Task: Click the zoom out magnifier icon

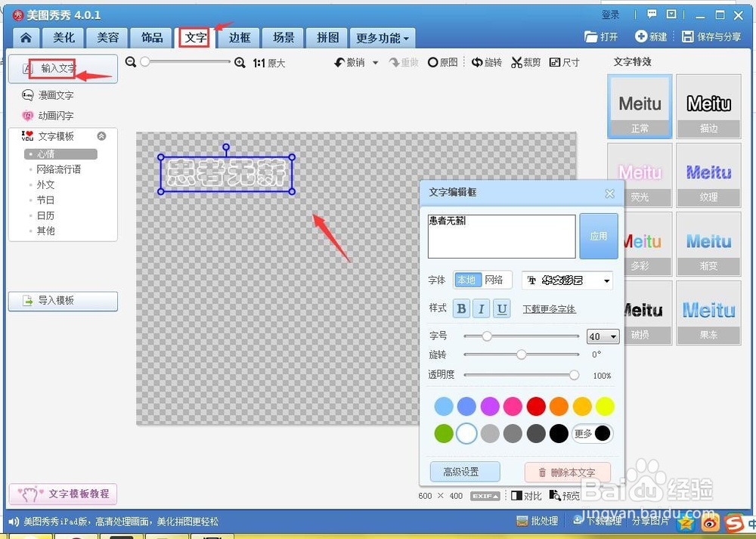Action: 130,62
